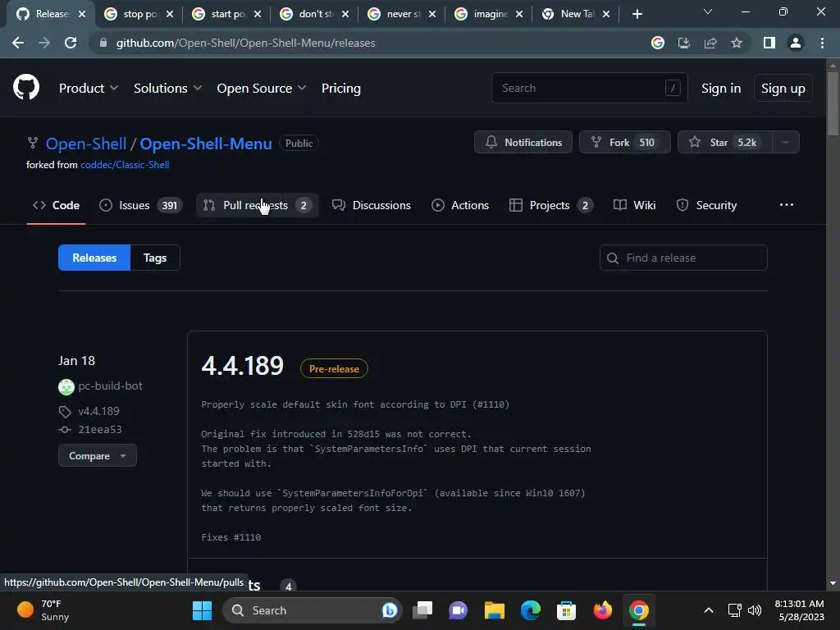Expand the Open Source menu

click(262, 88)
